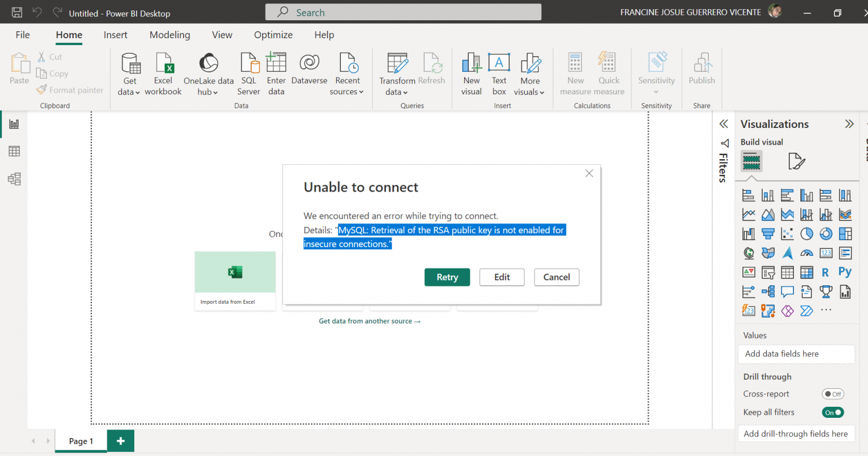
Task: Click the Import data from Excel card
Action: pyautogui.click(x=235, y=281)
